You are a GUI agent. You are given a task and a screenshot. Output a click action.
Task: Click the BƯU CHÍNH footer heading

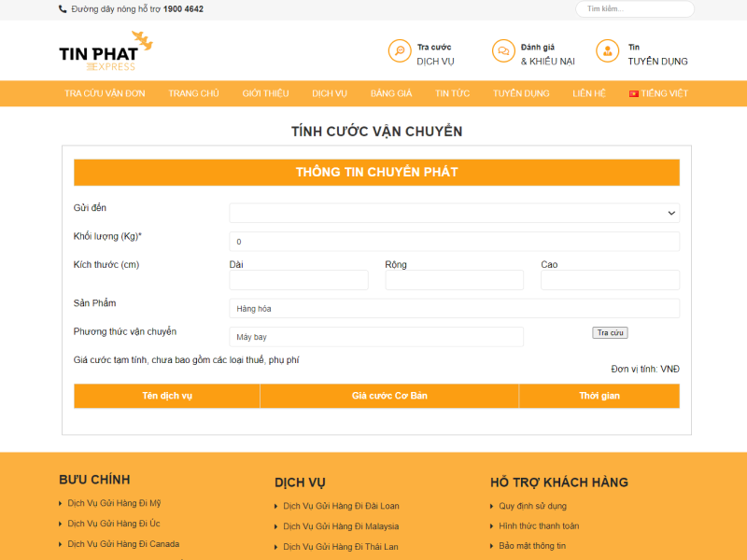(94, 480)
